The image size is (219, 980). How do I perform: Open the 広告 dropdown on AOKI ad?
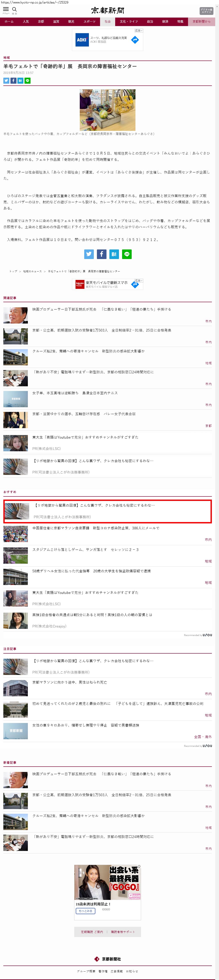(139, 30)
